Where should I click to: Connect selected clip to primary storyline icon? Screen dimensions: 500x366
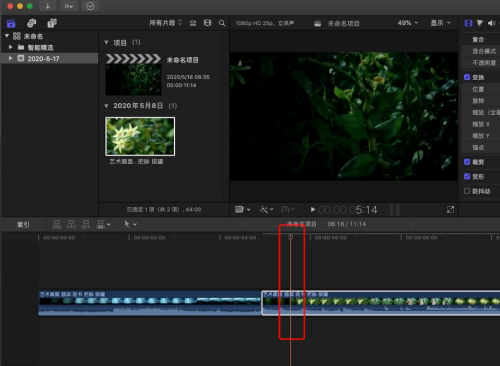[x=57, y=224]
